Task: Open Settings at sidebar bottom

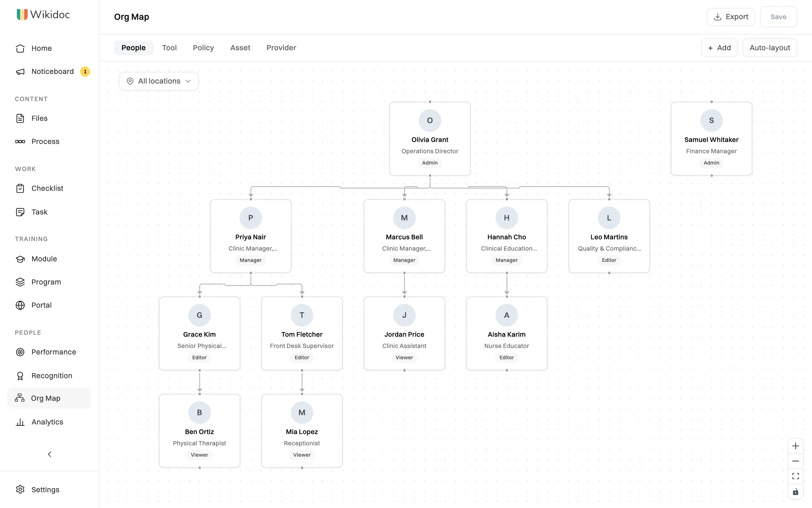Action: (49, 490)
